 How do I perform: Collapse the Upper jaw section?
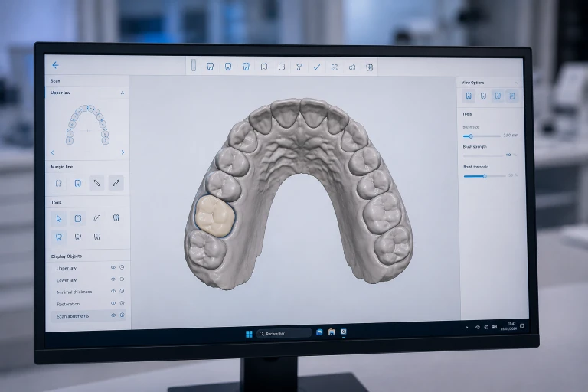pyautogui.click(x=122, y=93)
